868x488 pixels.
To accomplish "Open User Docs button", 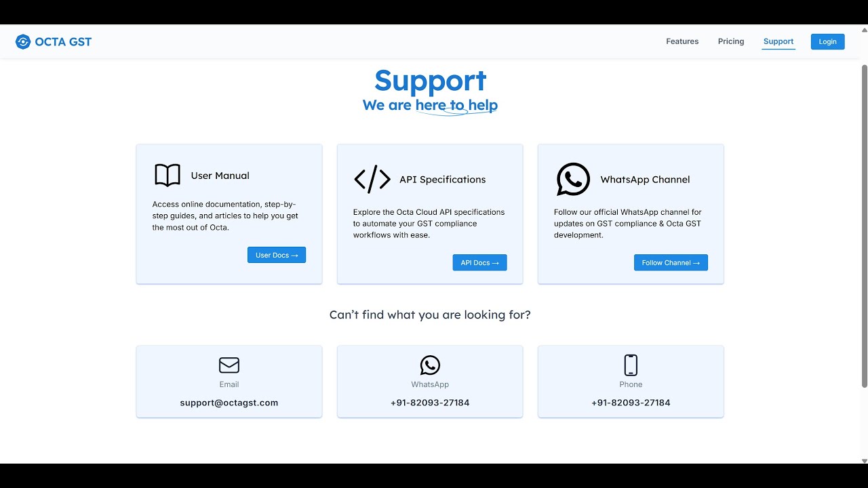I will [277, 255].
